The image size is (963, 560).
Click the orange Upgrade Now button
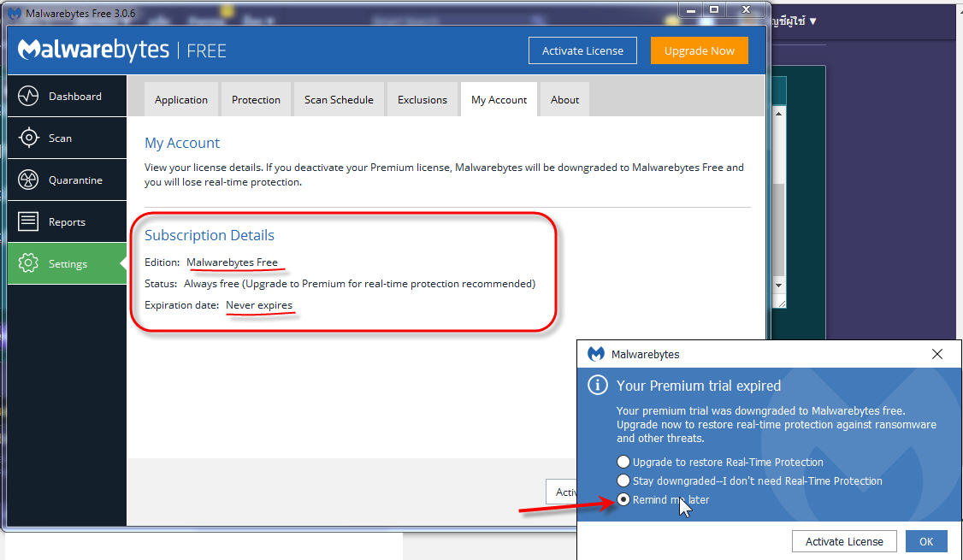tap(700, 51)
